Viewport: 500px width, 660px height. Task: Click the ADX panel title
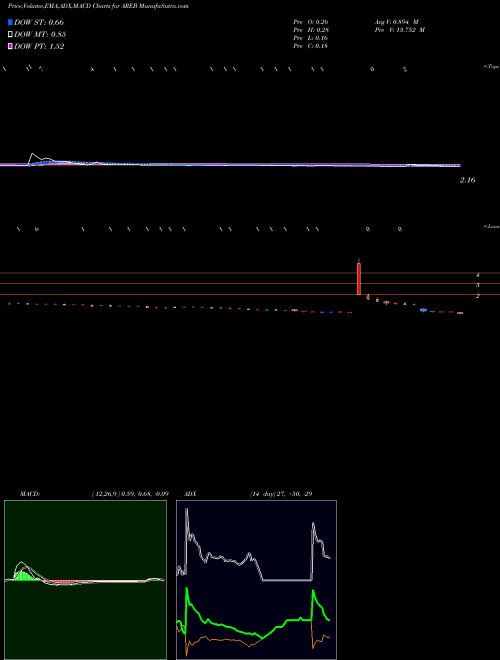pyautogui.click(x=190, y=494)
